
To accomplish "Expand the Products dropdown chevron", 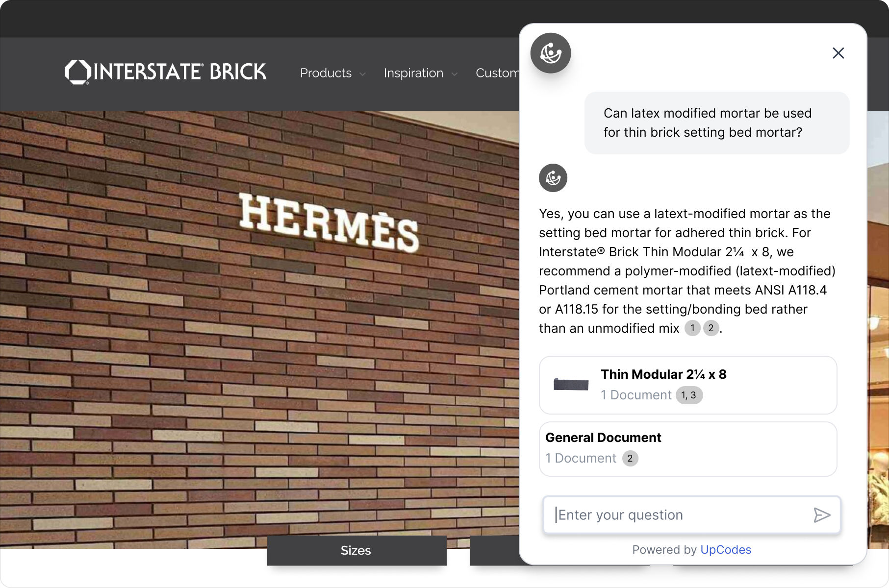I will click(x=363, y=74).
